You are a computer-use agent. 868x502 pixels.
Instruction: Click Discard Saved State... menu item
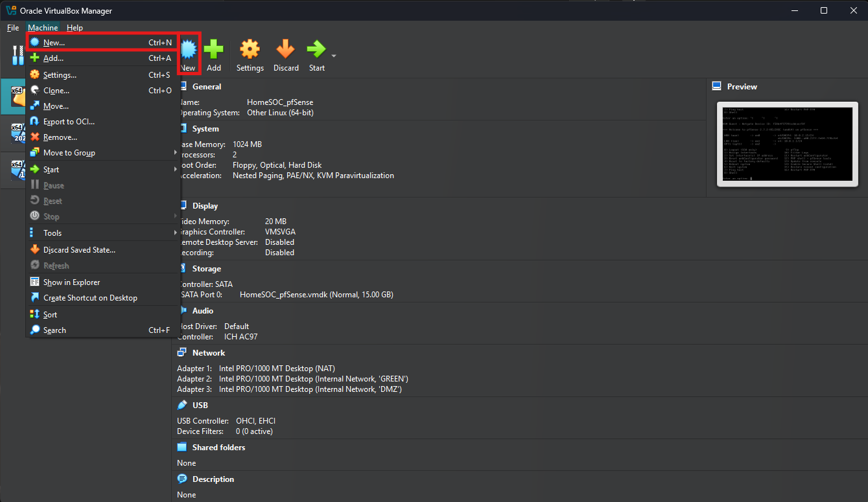pyautogui.click(x=79, y=250)
